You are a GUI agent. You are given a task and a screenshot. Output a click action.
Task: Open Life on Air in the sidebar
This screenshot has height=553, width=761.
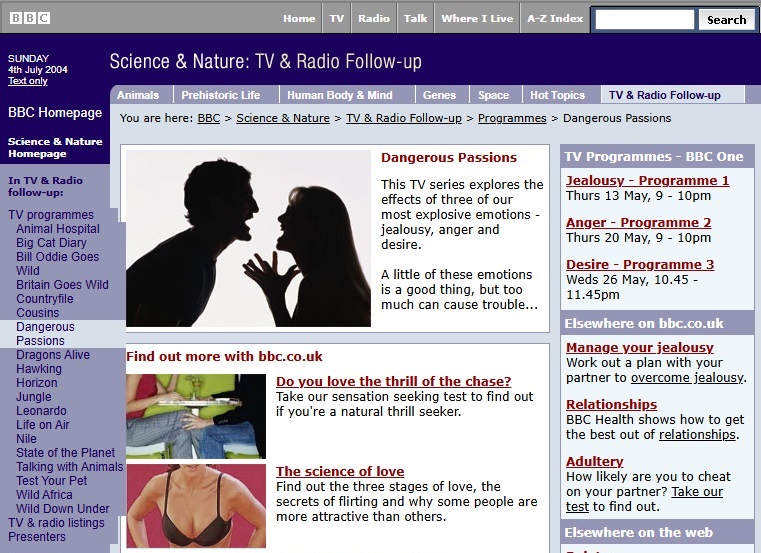(43, 425)
